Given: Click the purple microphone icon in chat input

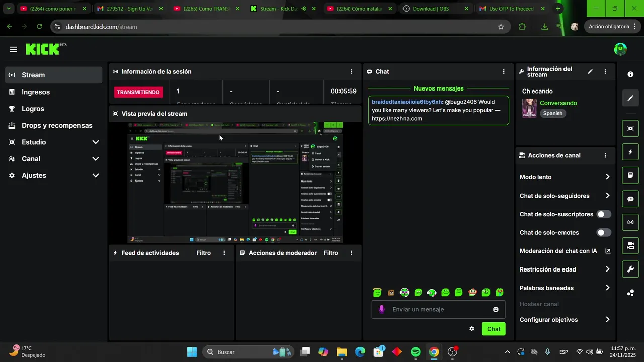Looking at the screenshot, I should [x=382, y=309].
